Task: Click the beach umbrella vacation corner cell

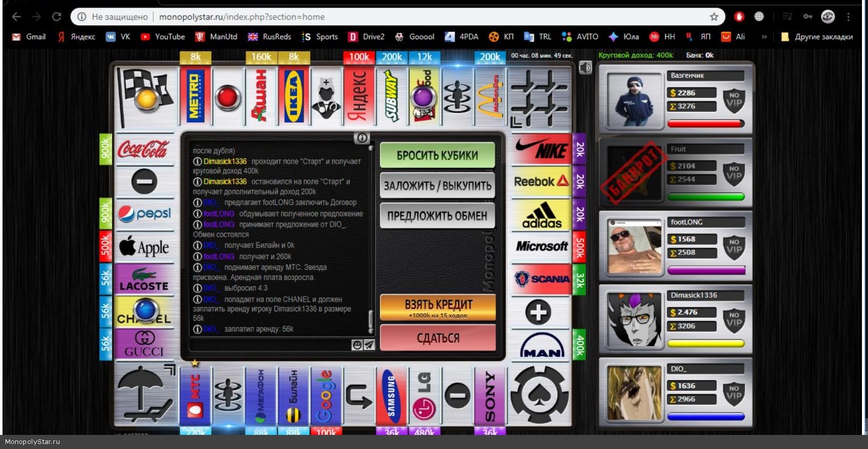Action: 146,395
